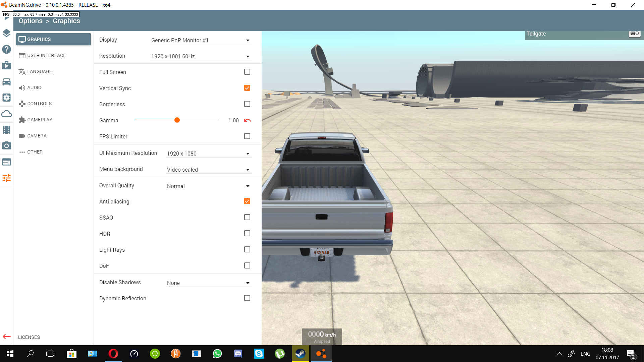Click the red back arrow at bottom left
The height and width of the screenshot is (362, 644).
tap(6, 337)
